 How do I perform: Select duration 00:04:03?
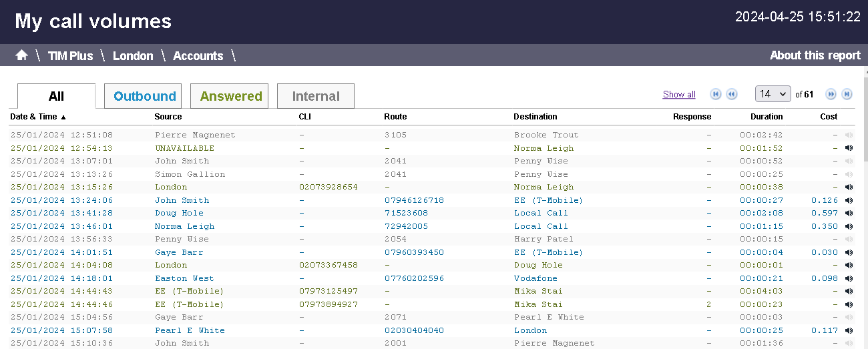coord(761,291)
